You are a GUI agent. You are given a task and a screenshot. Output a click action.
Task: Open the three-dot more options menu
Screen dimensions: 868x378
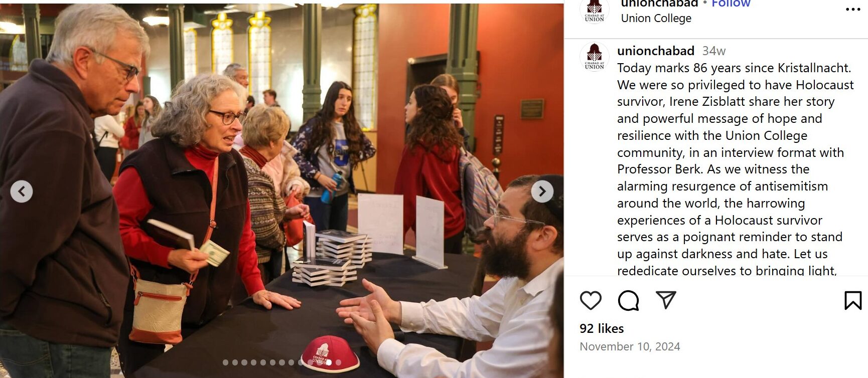[853, 10]
